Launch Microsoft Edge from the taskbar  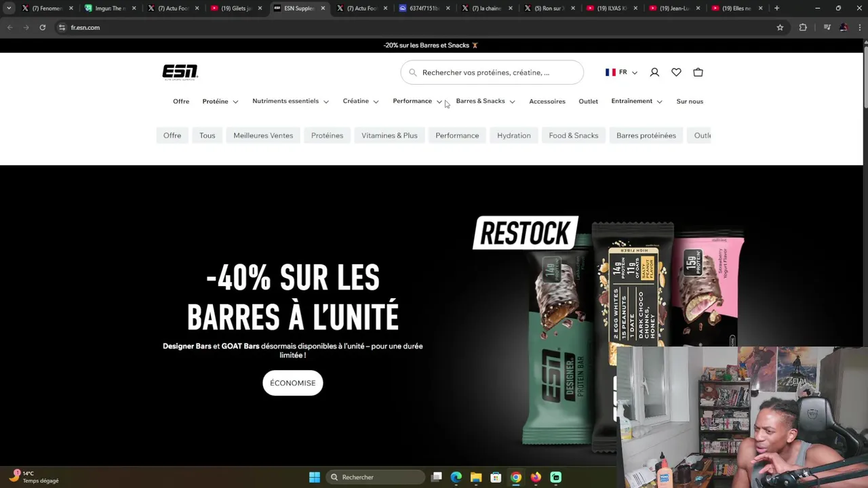456,477
